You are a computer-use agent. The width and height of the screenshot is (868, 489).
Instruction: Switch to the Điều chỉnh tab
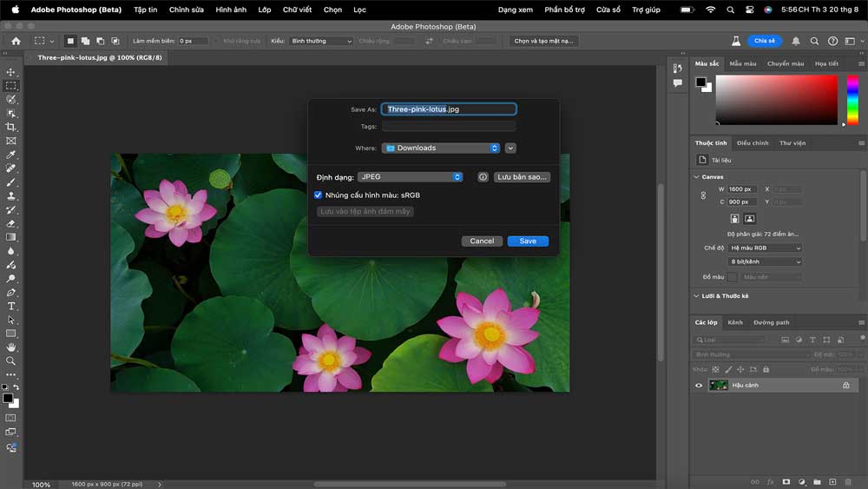(x=753, y=143)
